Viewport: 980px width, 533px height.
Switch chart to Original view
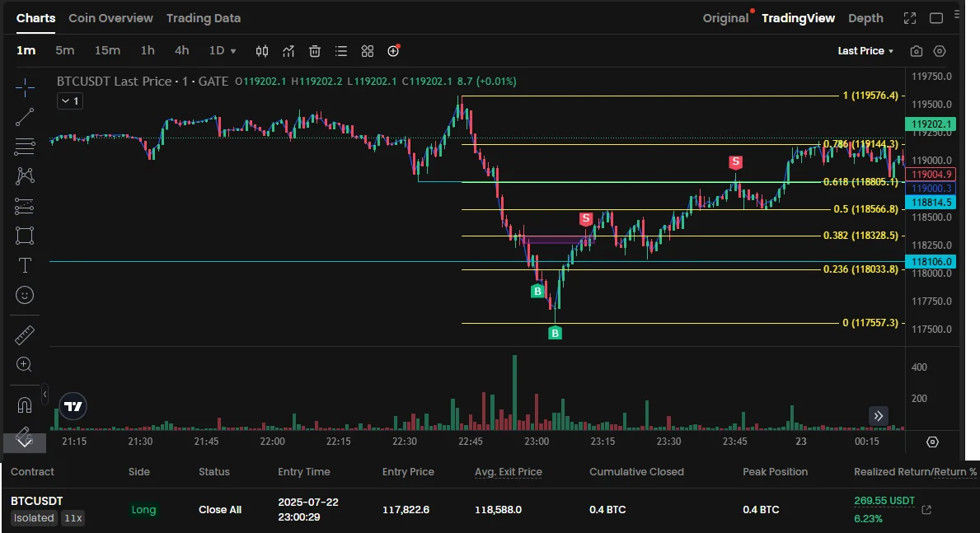tap(725, 18)
